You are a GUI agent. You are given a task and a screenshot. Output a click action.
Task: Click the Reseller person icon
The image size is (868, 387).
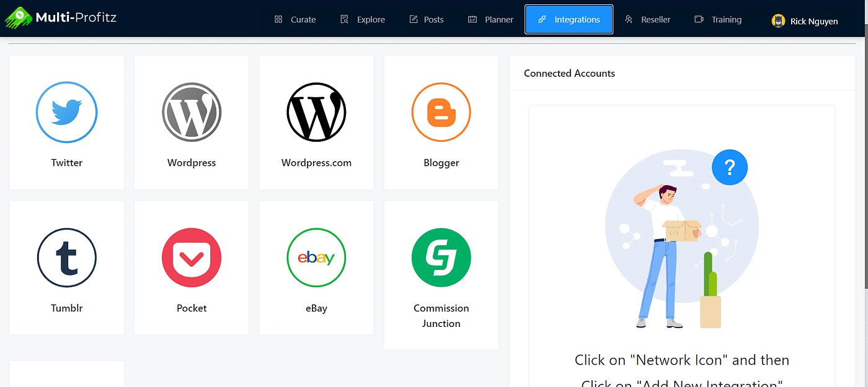pos(629,19)
